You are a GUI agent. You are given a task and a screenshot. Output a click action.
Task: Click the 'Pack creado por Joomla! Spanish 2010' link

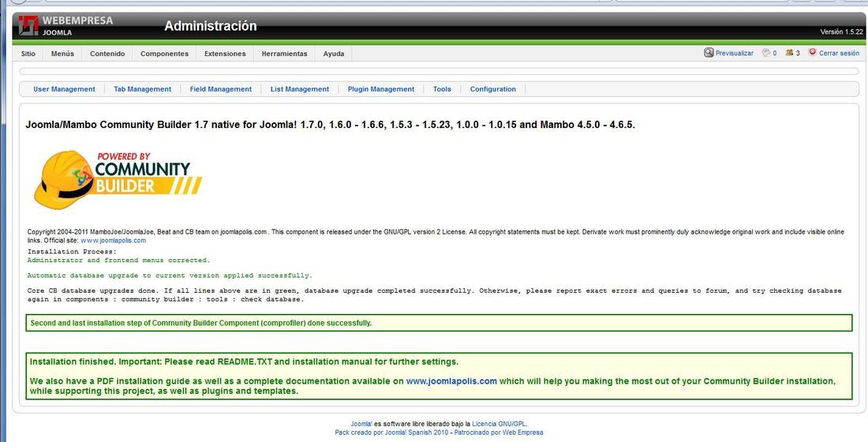coord(392,433)
